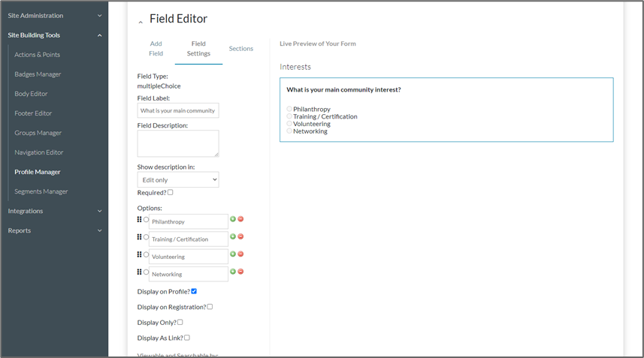Enable the Required checkbox

click(x=171, y=193)
